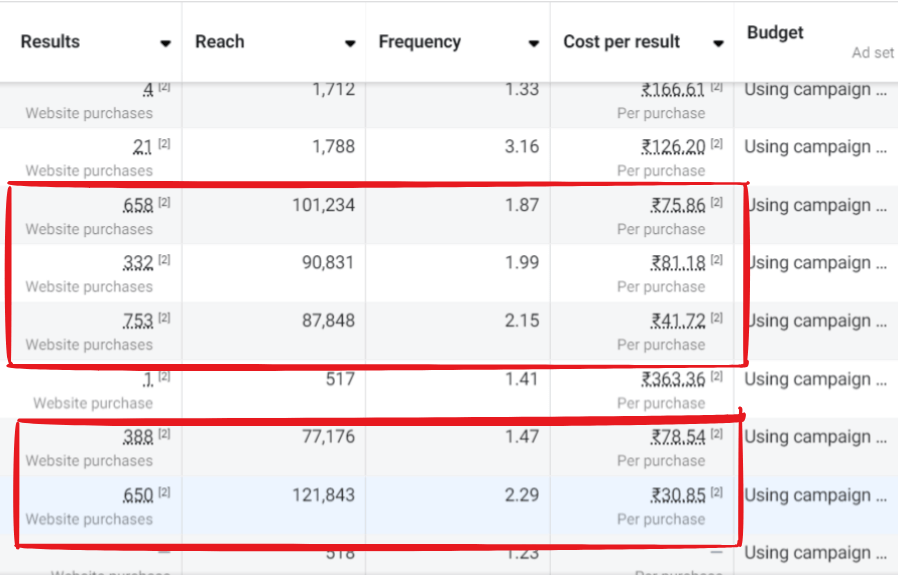Click the footnote icon beside ₹41.72 cost

[x=717, y=319]
